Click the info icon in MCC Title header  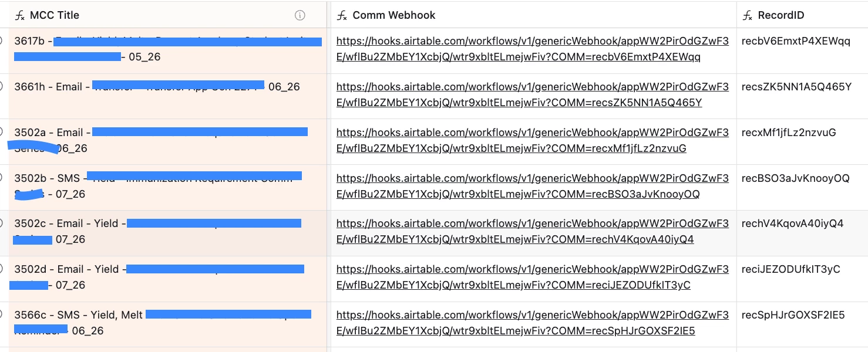pos(300,16)
